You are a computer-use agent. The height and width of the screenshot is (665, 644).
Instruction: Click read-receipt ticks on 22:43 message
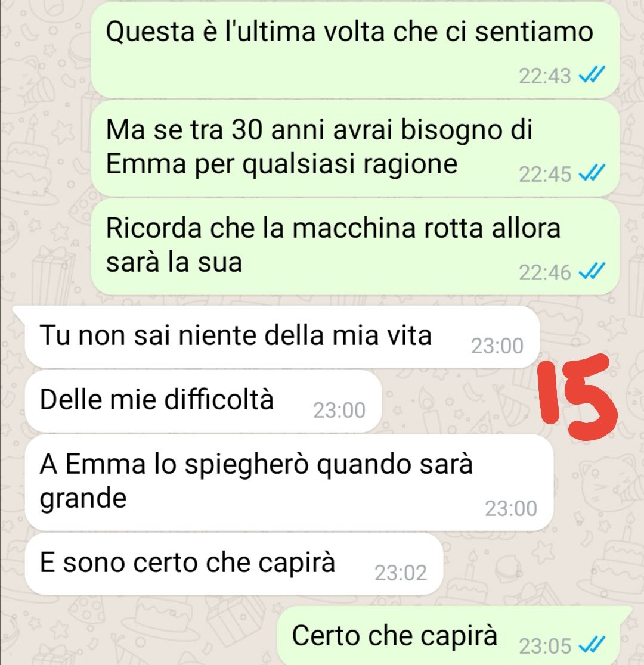pyautogui.click(x=592, y=76)
